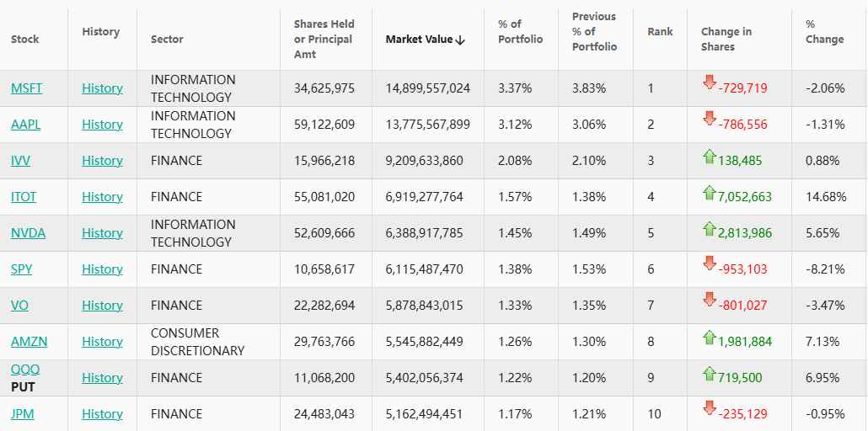Open the MSFT stock link
868x431 pixels.
click(27, 88)
